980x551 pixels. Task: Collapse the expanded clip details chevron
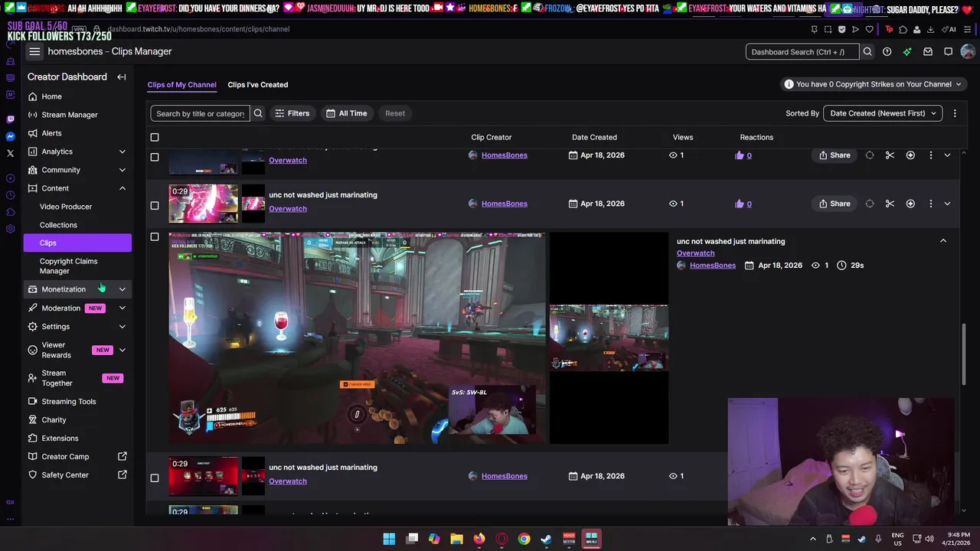[x=943, y=241]
